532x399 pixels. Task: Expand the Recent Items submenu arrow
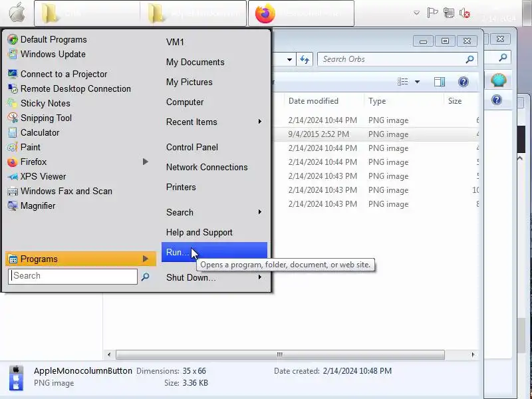pos(260,122)
